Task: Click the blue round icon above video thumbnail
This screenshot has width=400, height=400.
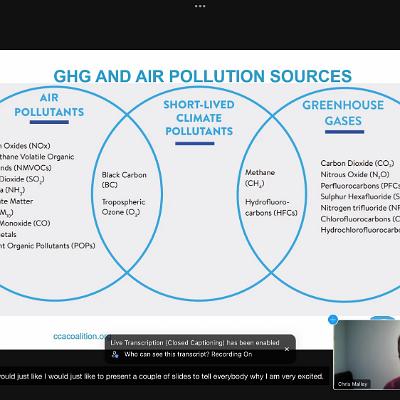Action: click(333, 319)
